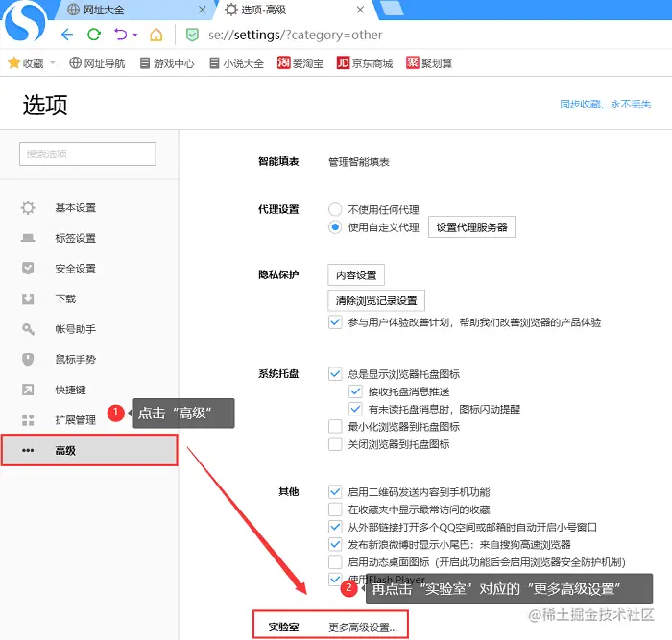
Task: Click the download icon for 下载
Action: (28, 298)
